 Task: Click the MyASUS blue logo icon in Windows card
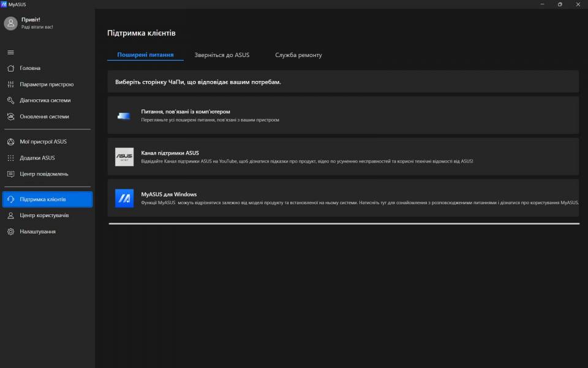(x=124, y=198)
